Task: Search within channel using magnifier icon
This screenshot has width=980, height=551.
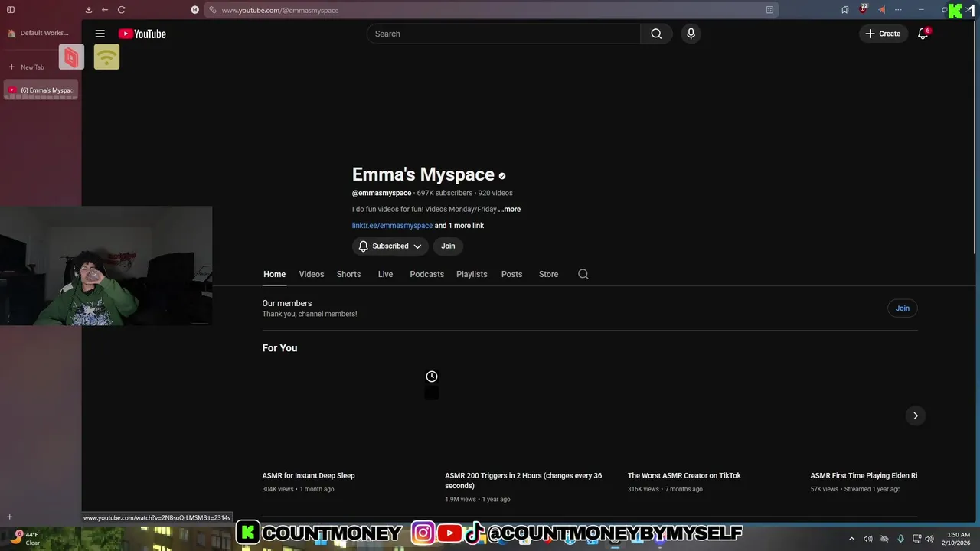Action: (x=583, y=274)
